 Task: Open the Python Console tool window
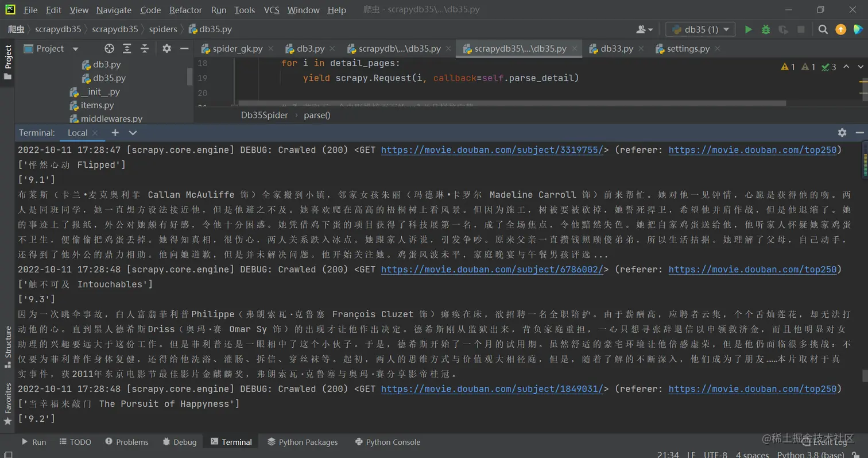coord(387,442)
